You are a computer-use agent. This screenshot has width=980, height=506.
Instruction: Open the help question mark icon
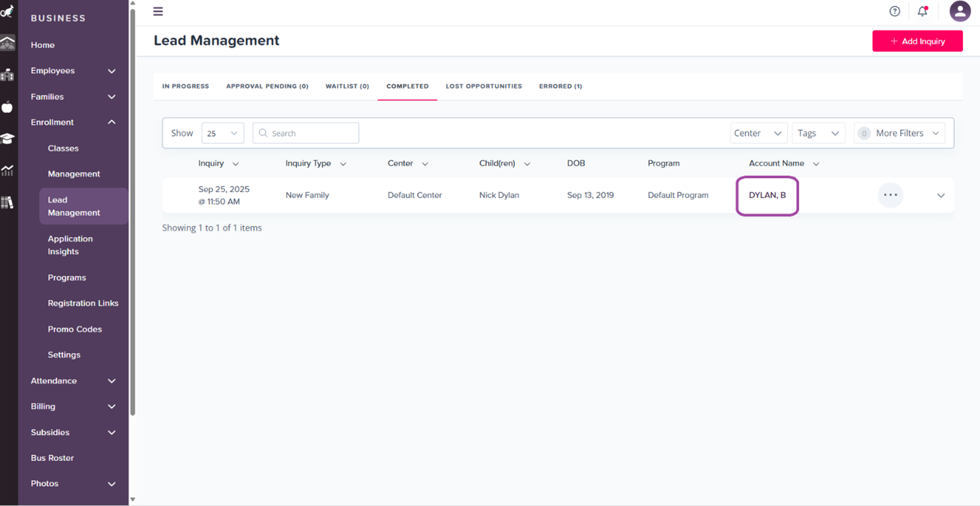894,11
